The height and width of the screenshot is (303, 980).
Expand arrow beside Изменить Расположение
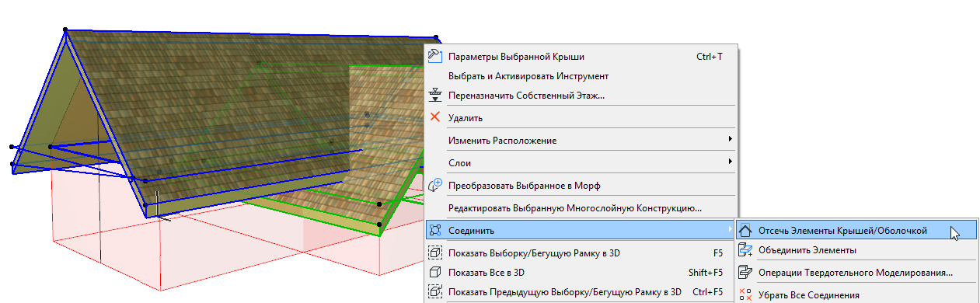[x=730, y=140]
